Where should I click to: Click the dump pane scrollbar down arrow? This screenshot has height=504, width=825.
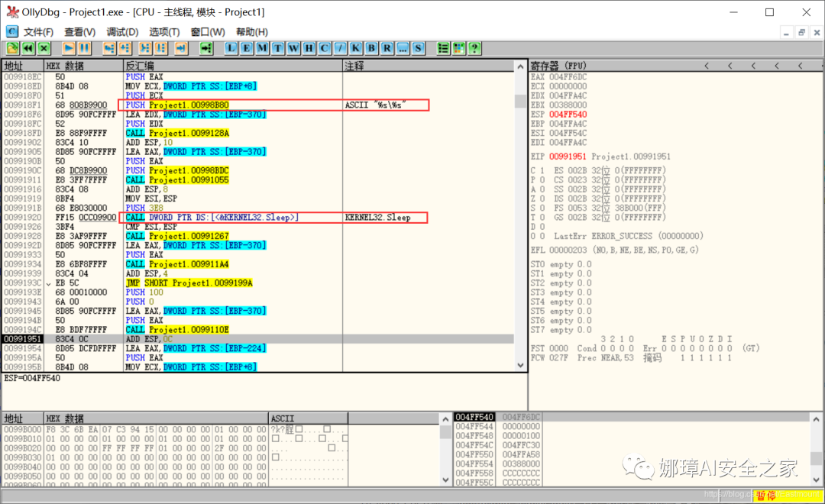point(445,480)
